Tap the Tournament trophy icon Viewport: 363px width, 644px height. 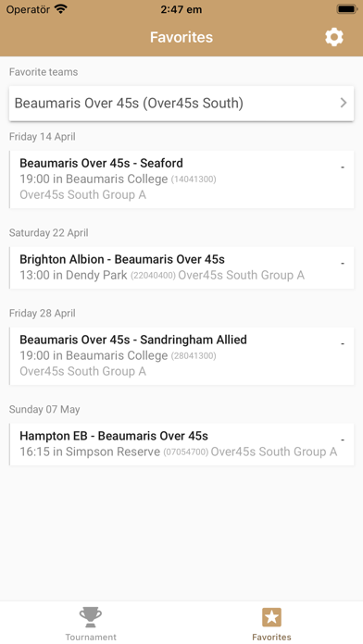click(91, 617)
